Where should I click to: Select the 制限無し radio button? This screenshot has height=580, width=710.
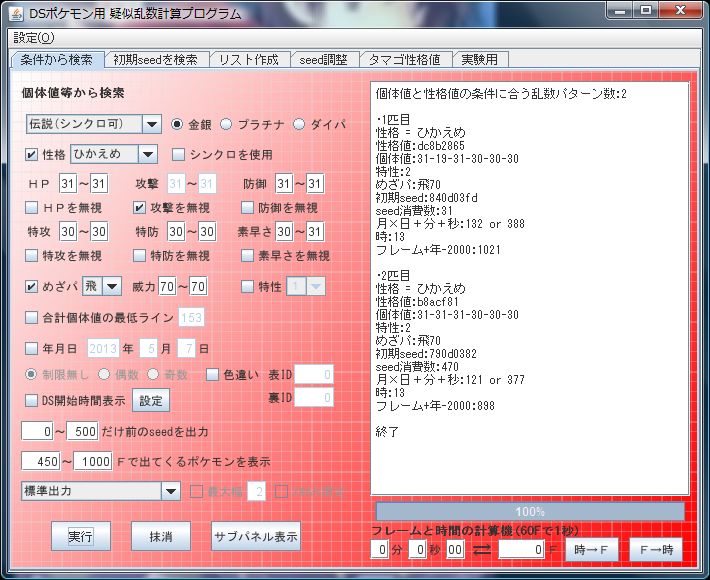[x=31, y=374]
